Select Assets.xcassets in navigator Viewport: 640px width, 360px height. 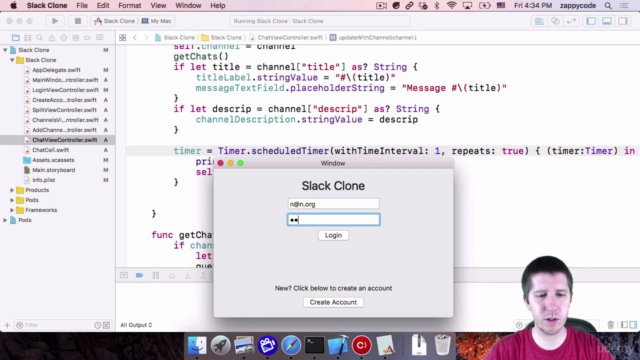tap(53, 160)
